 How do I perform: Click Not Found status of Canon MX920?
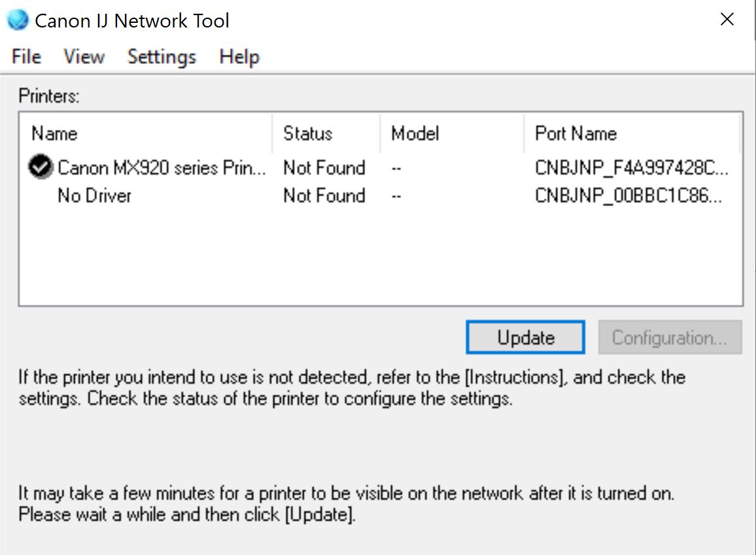[x=324, y=168]
